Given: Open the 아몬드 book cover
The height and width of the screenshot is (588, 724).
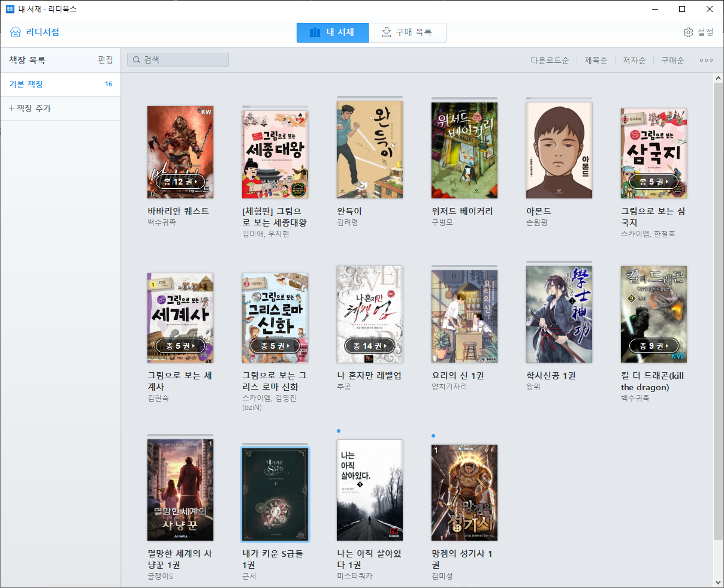Looking at the screenshot, I should click(559, 150).
